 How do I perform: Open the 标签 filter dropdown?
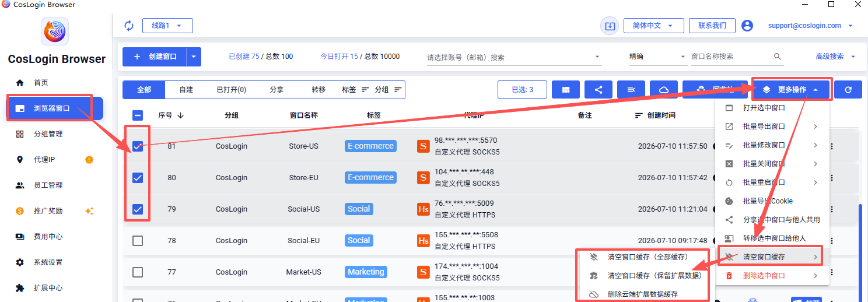356,90
